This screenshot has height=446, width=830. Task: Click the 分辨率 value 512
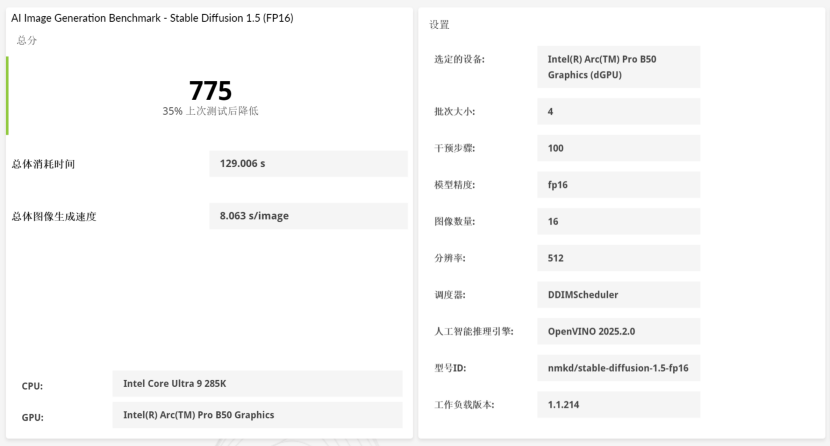(618, 258)
